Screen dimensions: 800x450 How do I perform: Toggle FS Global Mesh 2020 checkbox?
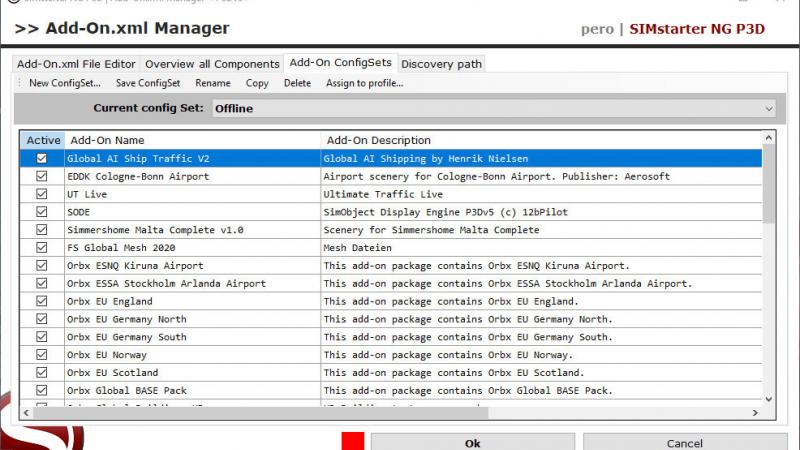pos(42,247)
